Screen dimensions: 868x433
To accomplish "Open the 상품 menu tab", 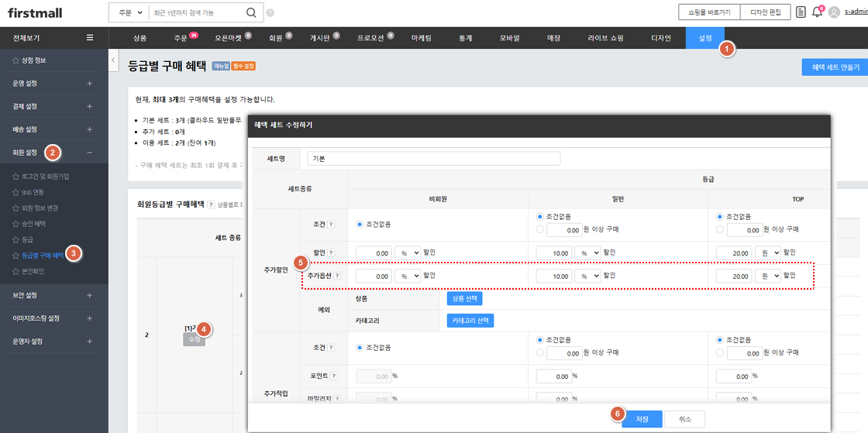I will click(139, 38).
